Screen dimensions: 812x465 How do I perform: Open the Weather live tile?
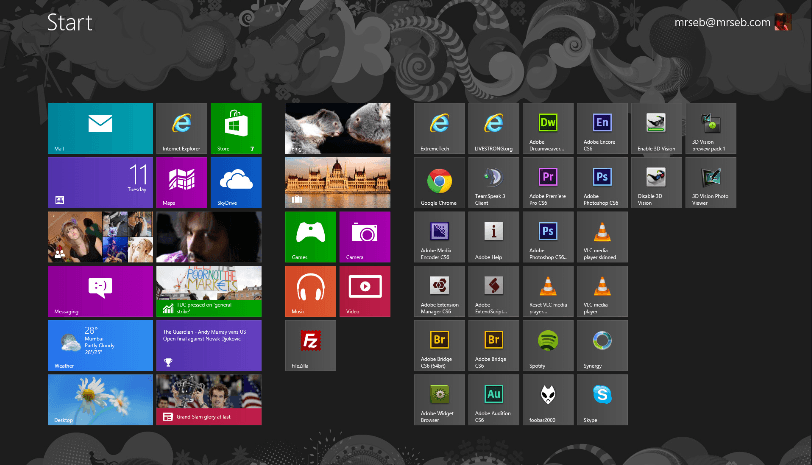coord(100,345)
